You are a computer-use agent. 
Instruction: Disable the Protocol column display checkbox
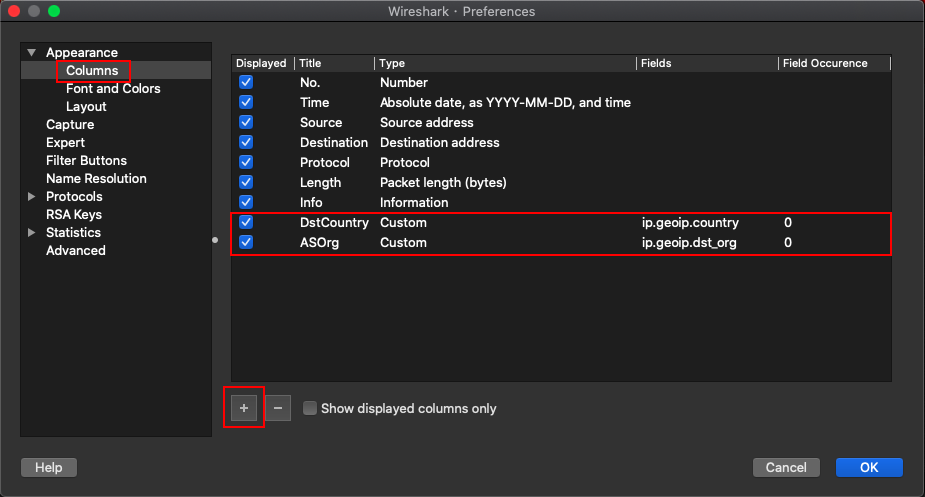pos(246,162)
